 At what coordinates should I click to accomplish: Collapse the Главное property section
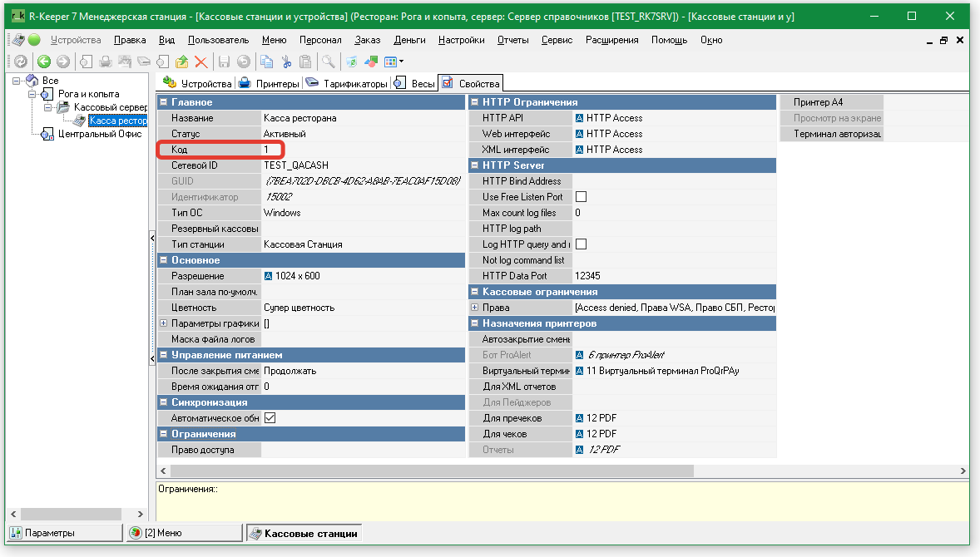coord(163,102)
